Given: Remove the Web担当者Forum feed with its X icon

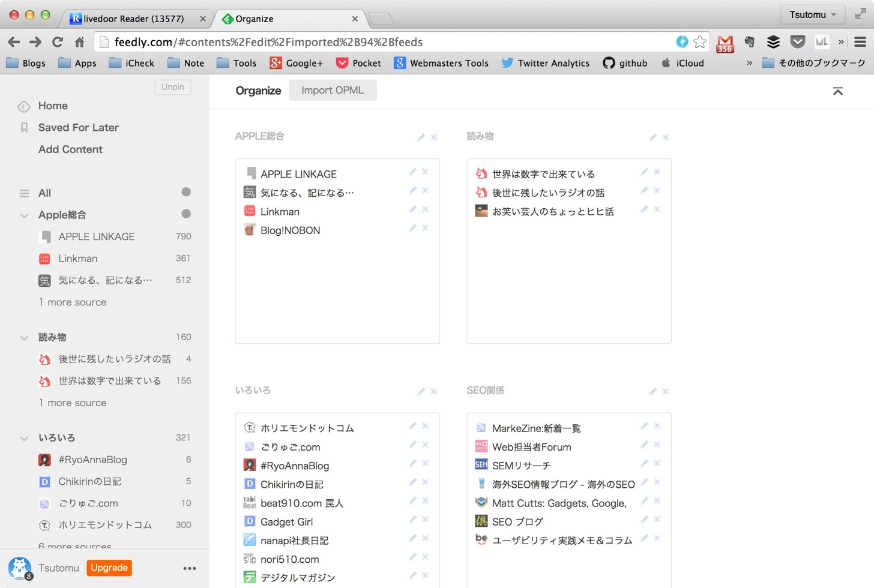Looking at the screenshot, I should click(x=657, y=445).
